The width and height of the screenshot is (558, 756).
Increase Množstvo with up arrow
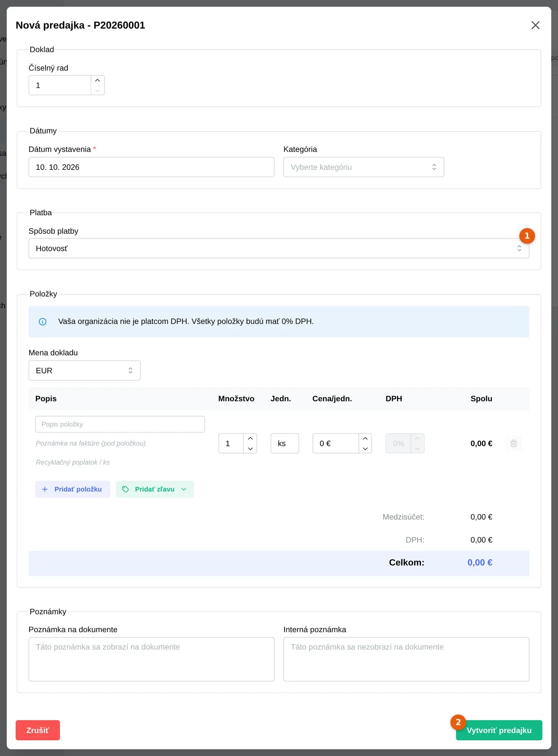click(x=250, y=439)
